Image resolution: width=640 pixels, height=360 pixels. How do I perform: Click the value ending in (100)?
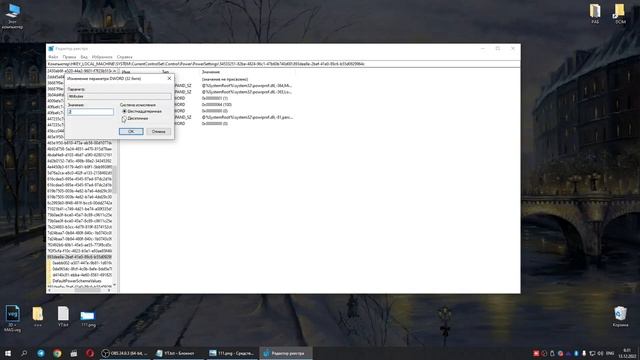tap(217, 104)
